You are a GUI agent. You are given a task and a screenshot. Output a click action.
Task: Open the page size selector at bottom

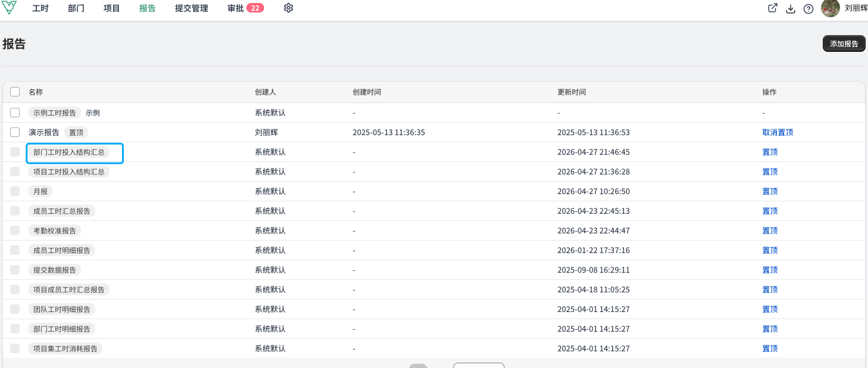pyautogui.click(x=479, y=366)
